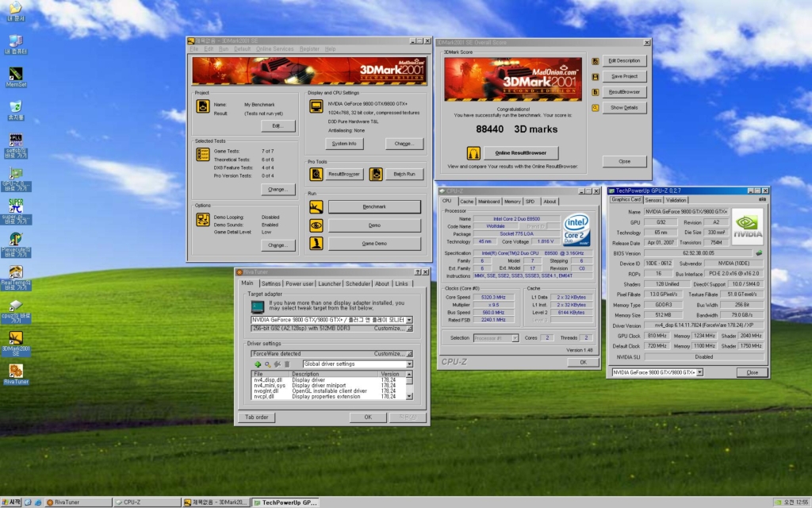812x508 pixels.
Task: Click the BIOS save chip icon in GPU-Z
Action: tap(759, 253)
